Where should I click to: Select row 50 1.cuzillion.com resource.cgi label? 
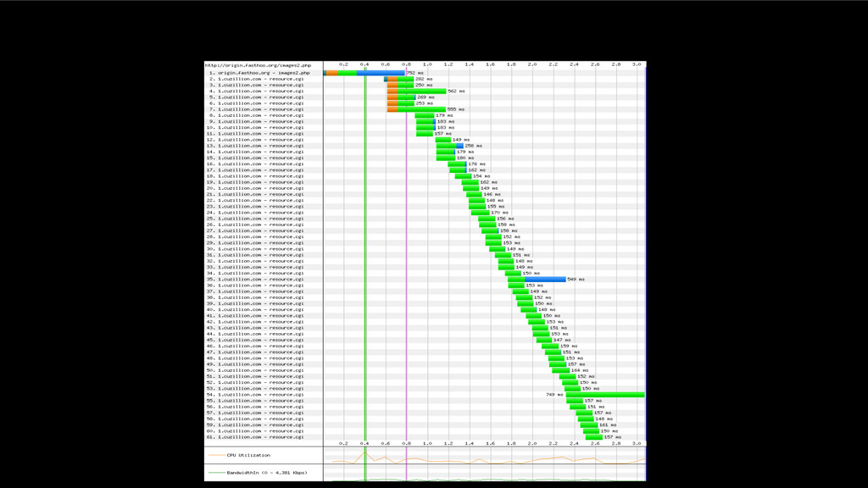[x=256, y=370]
